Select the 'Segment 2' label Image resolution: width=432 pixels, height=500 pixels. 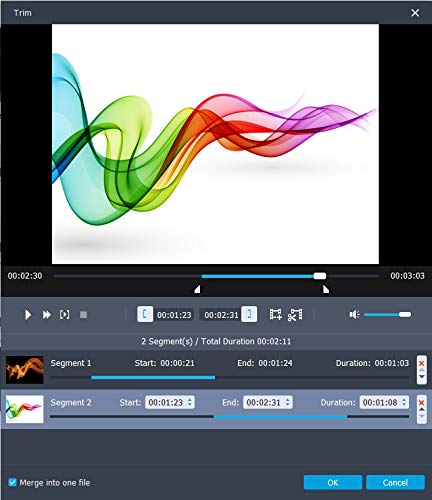pos(71,403)
